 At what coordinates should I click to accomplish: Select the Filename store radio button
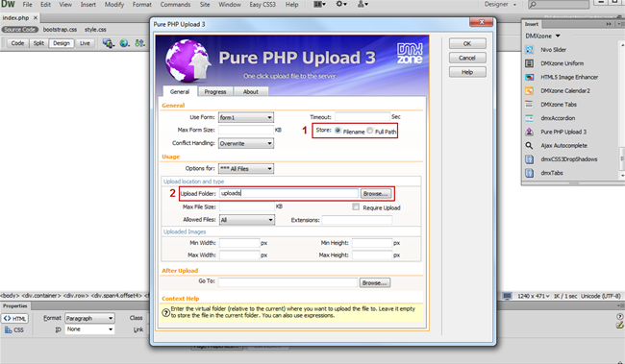click(x=337, y=131)
